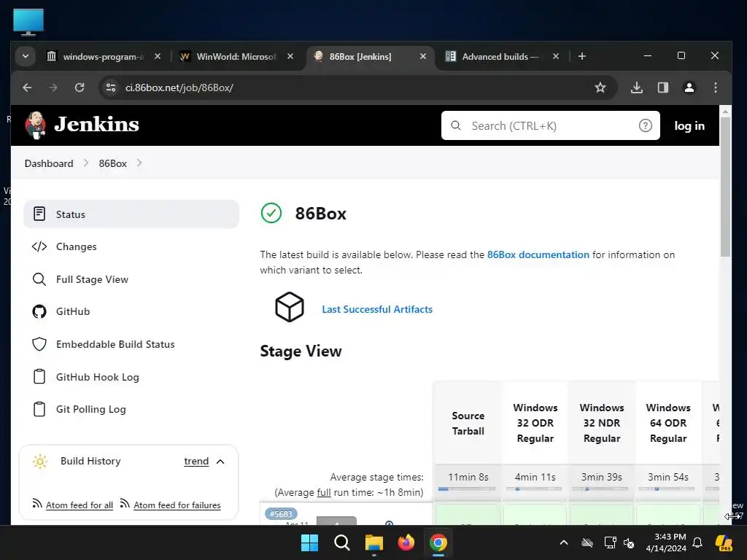
Task: Click the 4min 11s average stage time
Action: tap(535, 477)
